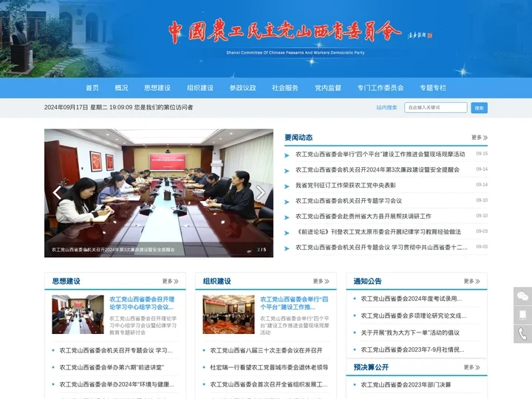
Task: Open 机关召开专题会议 学习 in 思想建设
Action: coord(116,350)
